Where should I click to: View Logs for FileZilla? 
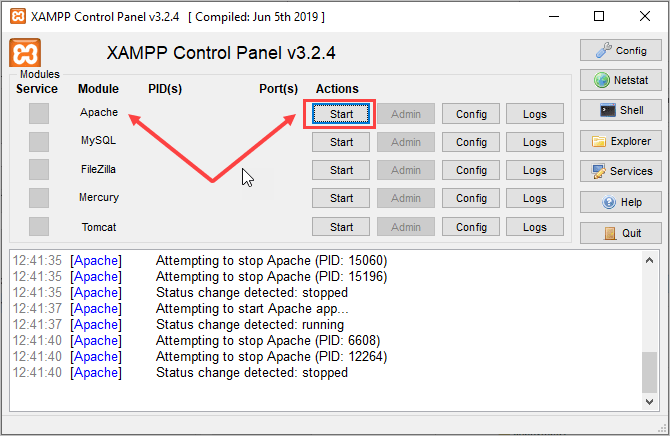coord(535,170)
